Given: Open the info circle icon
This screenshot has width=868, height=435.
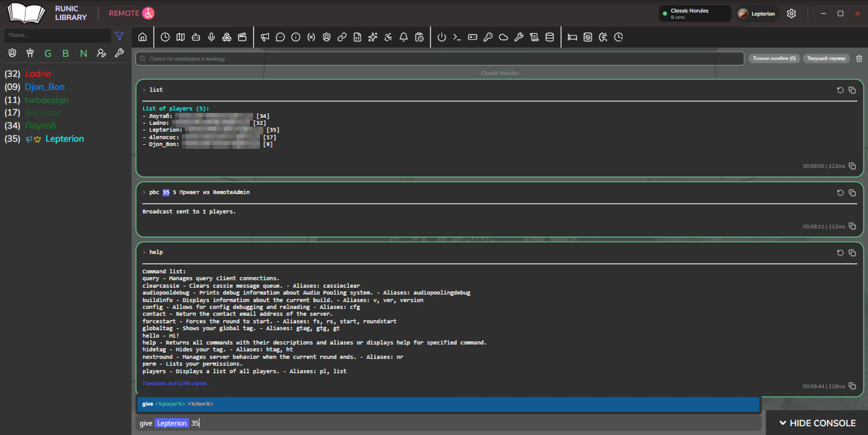Looking at the screenshot, I should (296, 37).
